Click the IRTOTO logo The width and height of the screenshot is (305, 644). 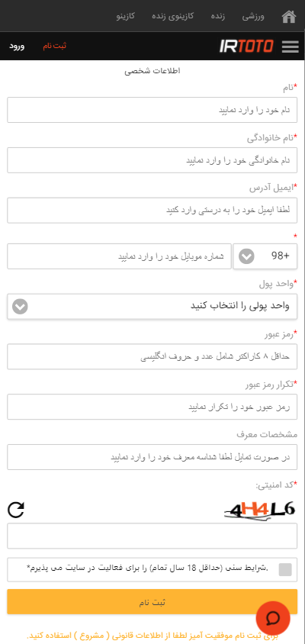[x=246, y=47]
